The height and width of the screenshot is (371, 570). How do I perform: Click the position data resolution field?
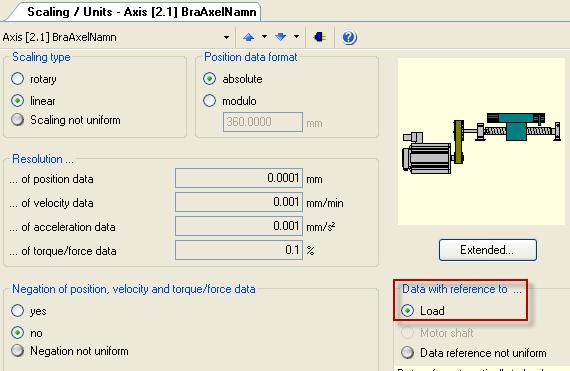pyautogui.click(x=239, y=178)
